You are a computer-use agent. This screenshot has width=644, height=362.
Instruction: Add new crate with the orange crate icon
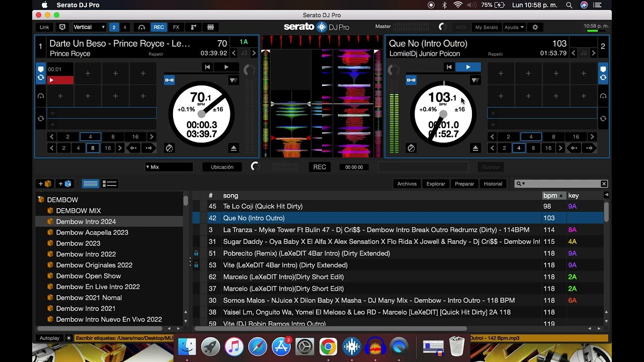coord(45,184)
